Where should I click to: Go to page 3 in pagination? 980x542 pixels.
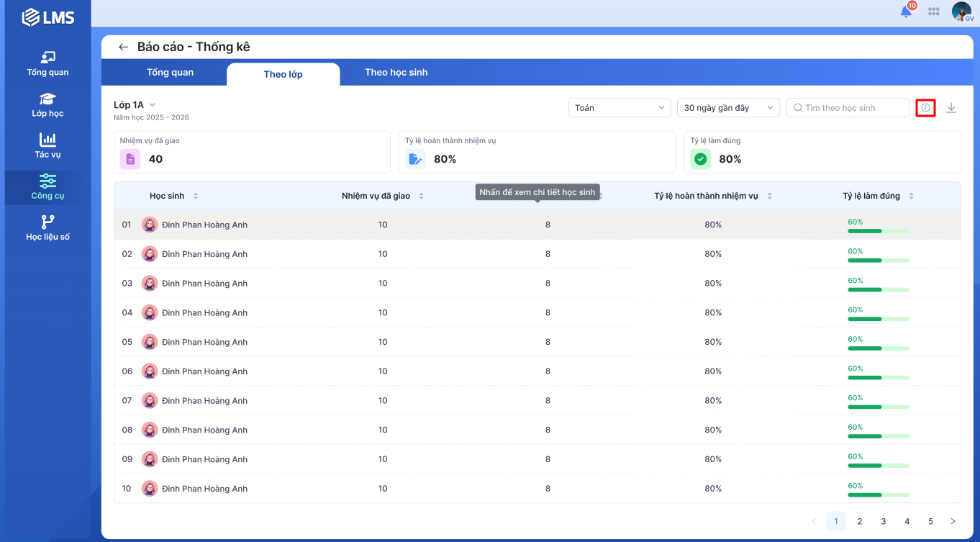[883, 521]
